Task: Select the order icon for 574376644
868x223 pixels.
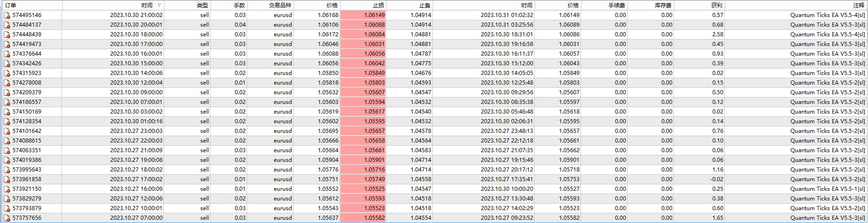Action: pyautogui.click(x=7, y=54)
